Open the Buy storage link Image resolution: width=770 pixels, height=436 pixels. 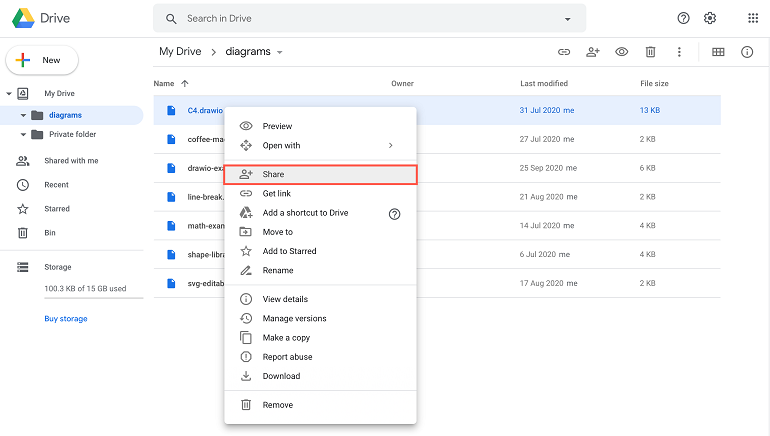(x=66, y=319)
